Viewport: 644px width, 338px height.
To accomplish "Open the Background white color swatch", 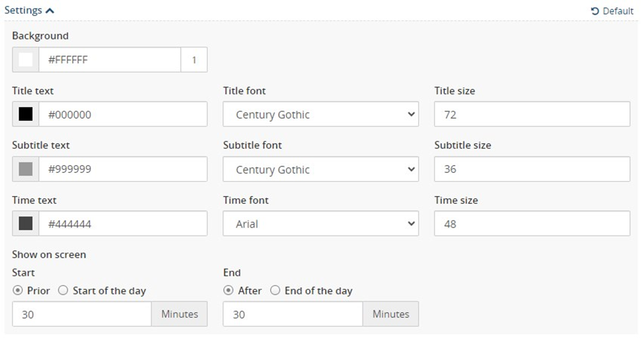I will coord(26,59).
